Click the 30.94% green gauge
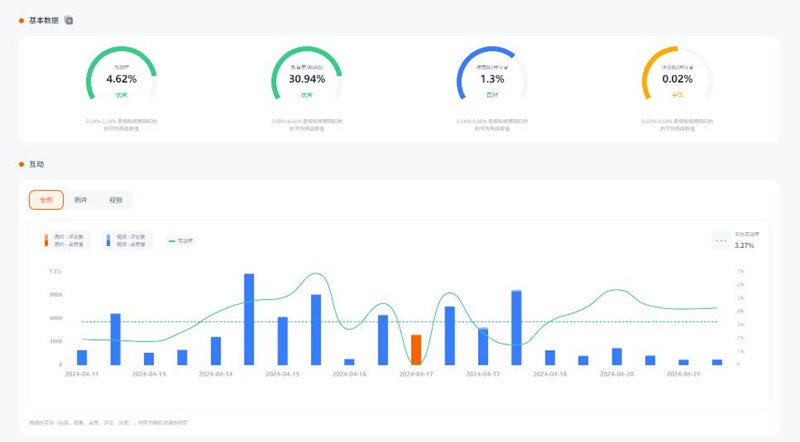800x442 pixels. pos(307,75)
